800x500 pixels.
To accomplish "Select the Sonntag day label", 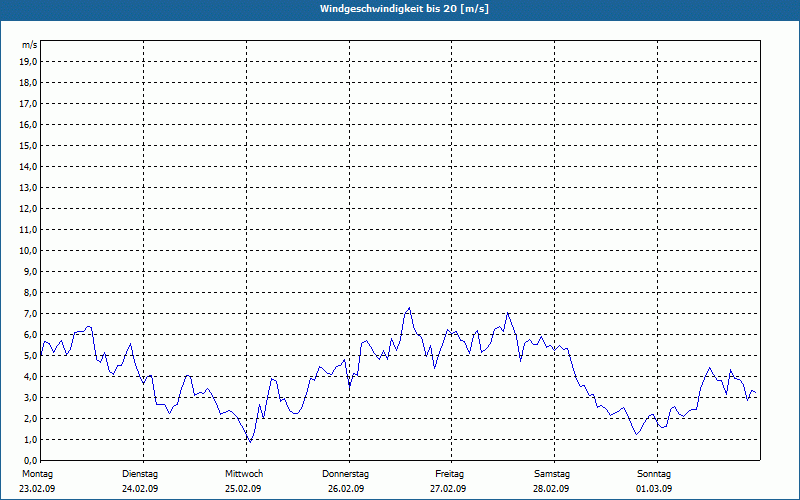I will [654, 474].
